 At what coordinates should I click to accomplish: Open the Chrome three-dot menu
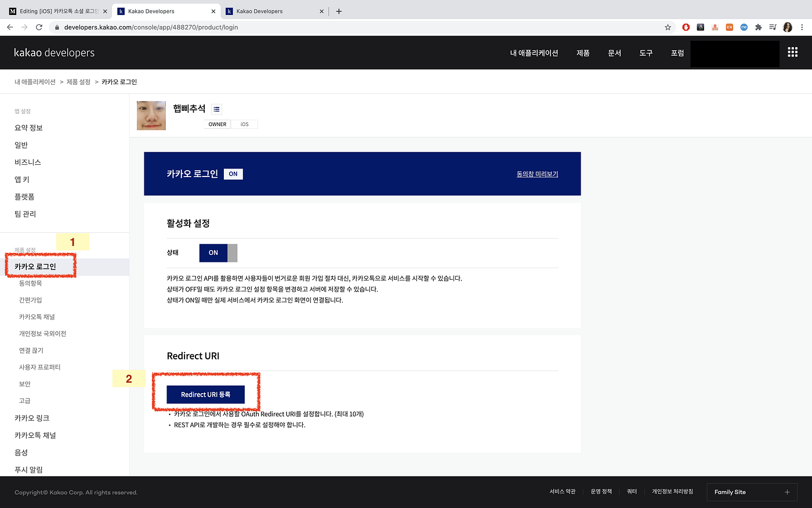pyautogui.click(x=802, y=27)
